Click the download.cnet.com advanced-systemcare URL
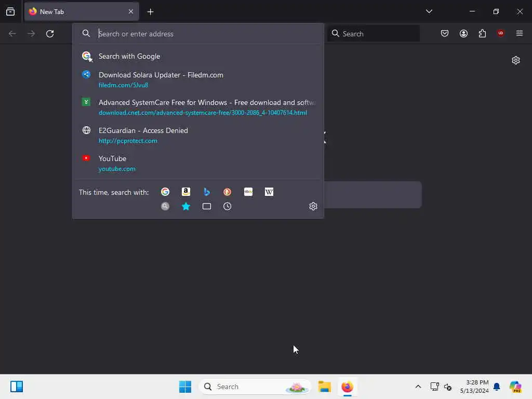Viewport: 532px width, 399px height. pos(203,113)
